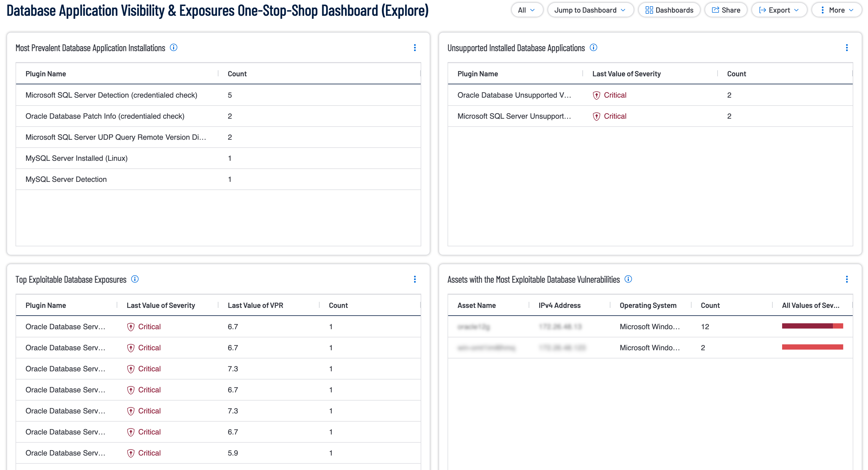Viewport: 868px width, 470px height.
Task: Click the Critical severity shield on Oracle Database Unsupported row
Action: (596, 95)
